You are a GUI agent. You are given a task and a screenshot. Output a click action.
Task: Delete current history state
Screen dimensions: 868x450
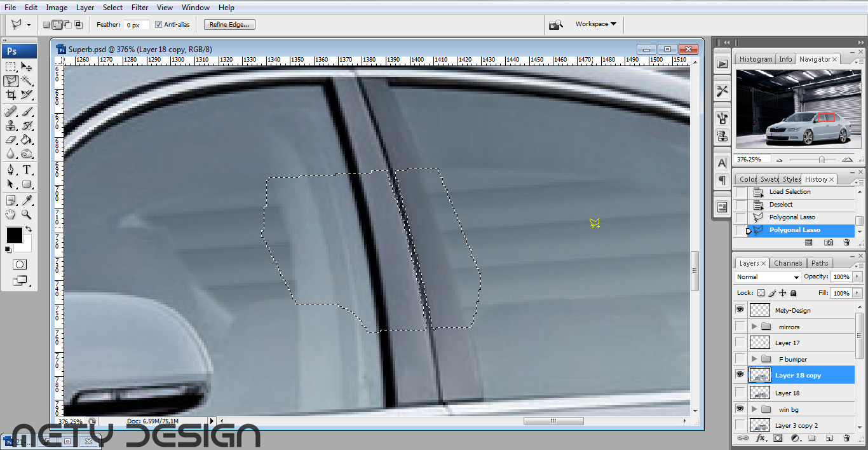point(846,242)
